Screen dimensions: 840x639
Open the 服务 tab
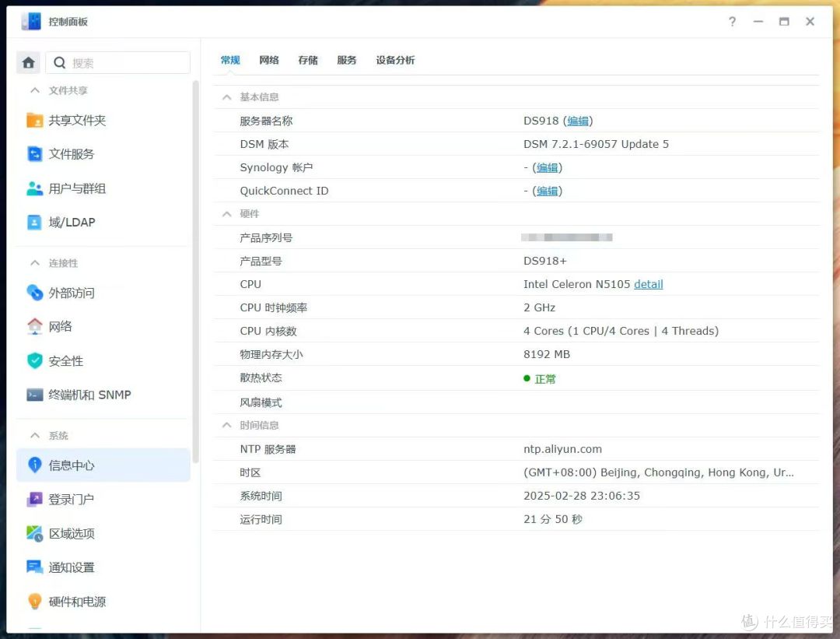[x=347, y=60]
